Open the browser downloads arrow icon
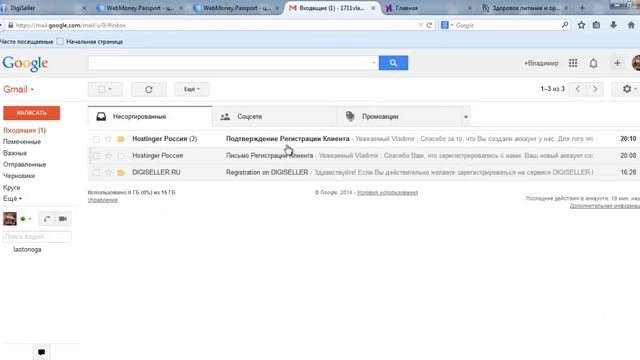 point(613,25)
